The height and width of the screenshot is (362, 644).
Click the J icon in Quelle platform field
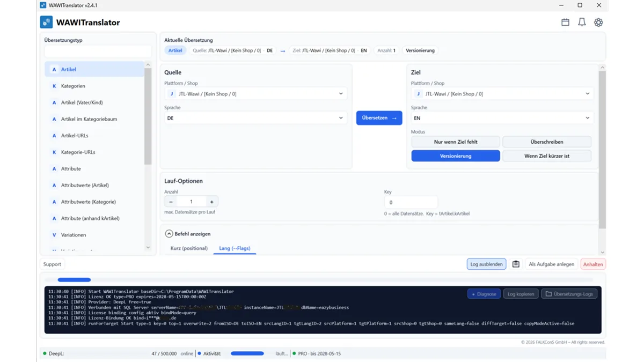172,94
